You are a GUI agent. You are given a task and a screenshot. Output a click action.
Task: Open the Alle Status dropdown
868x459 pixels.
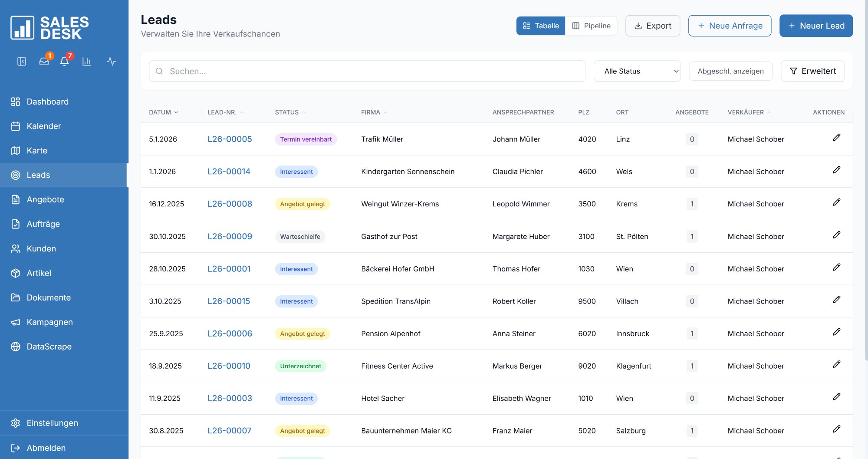(637, 71)
